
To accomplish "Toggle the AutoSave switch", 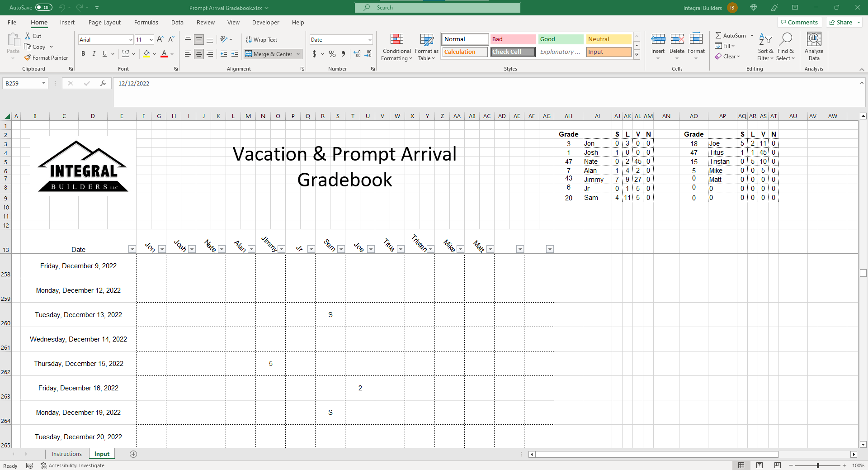I will [44, 7].
